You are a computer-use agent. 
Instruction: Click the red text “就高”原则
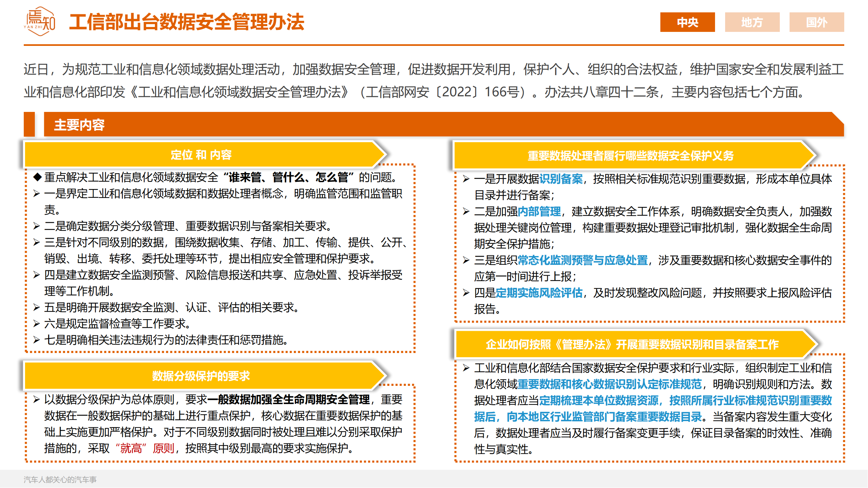[145, 448]
